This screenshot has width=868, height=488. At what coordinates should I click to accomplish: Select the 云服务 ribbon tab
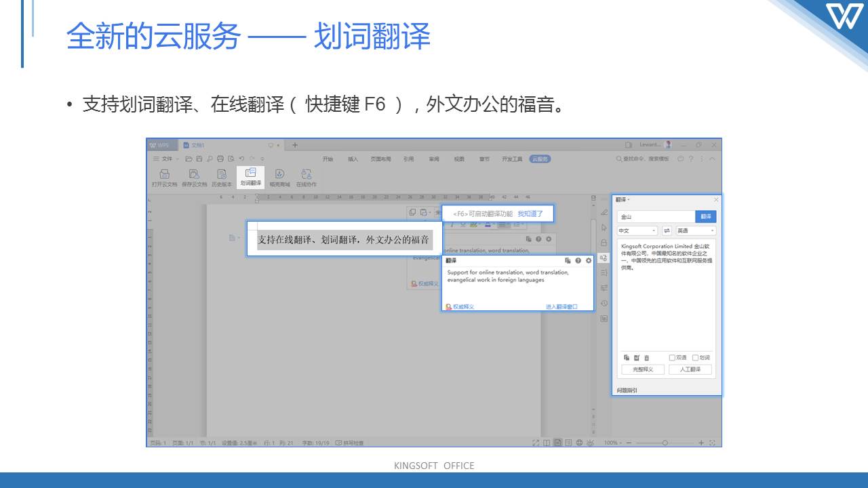pos(540,159)
